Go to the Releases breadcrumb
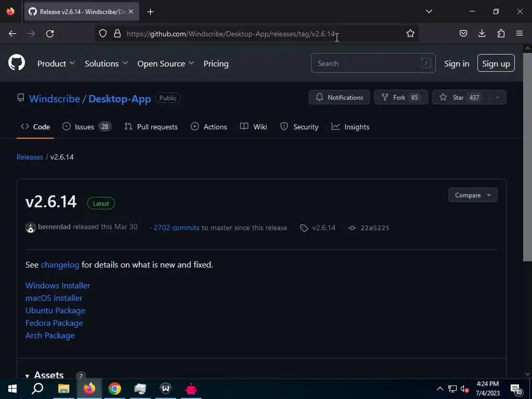The height and width of the screenshot is (399, 532). pyautogui.click(x=30, y=157)
